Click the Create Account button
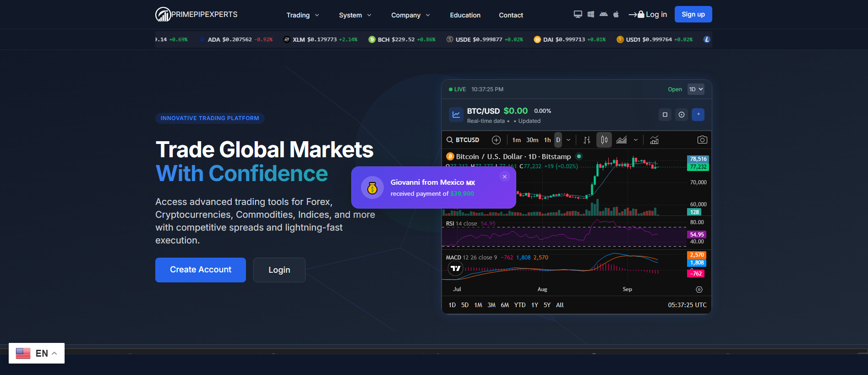The width and height of the screenshot is (868, 375). (x=201, y=270)
